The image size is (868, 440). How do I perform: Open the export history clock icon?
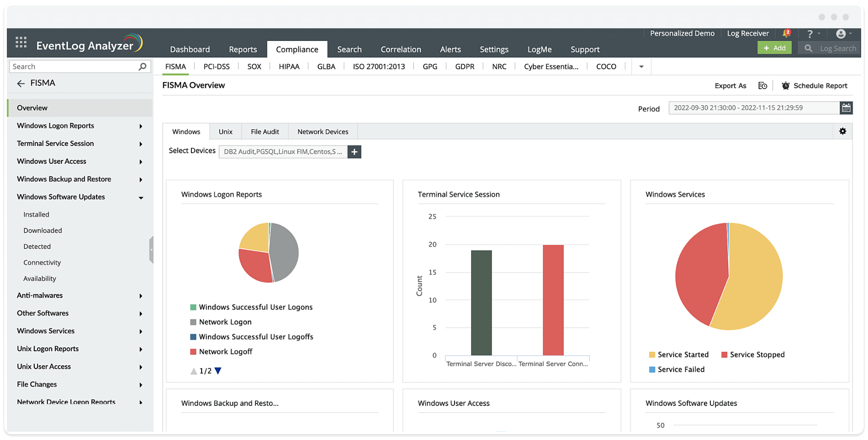click(763, 86)
